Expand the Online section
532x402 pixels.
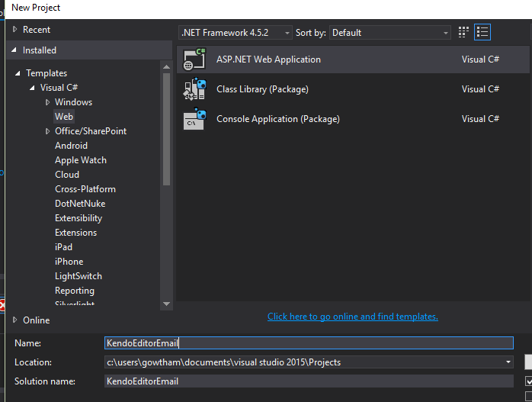[15, 320]
